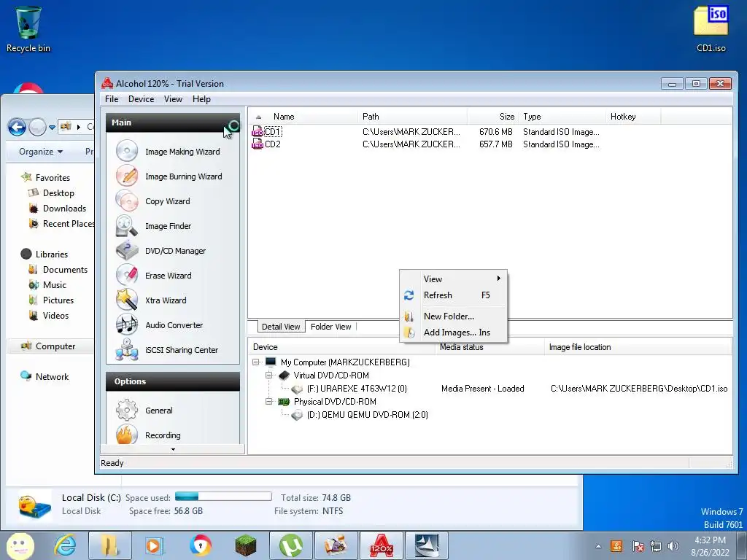Switch to the Detail View tab
Viewport: 747px width, 560px height.
(x=281, y=327)
